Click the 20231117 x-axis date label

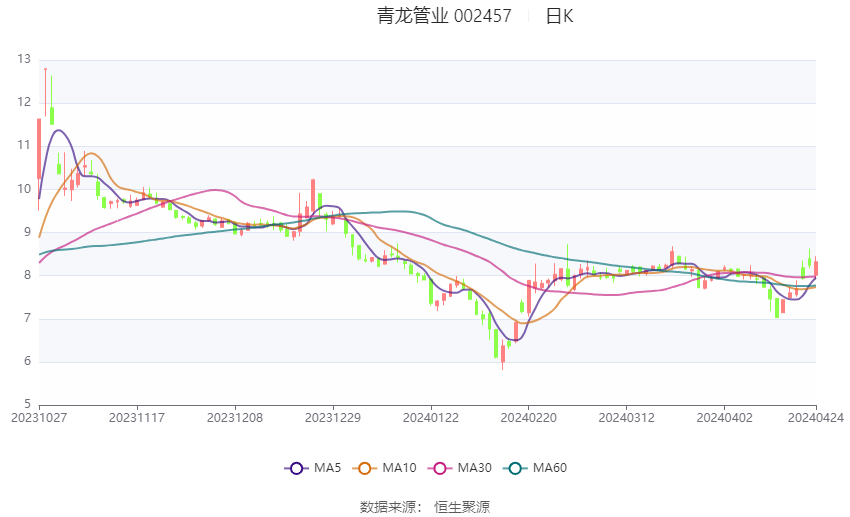137,418
